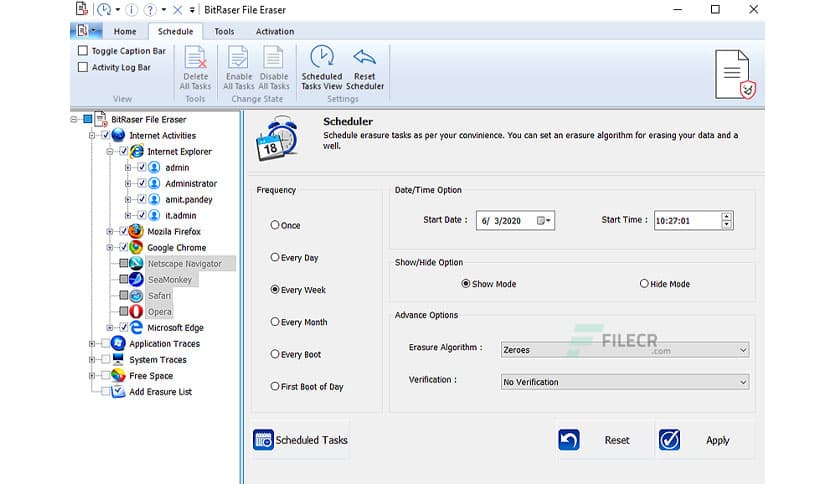Click the Disable All Tasks icon
The height and width of the screenshot is (484, 836).
(x=274, y=58)
